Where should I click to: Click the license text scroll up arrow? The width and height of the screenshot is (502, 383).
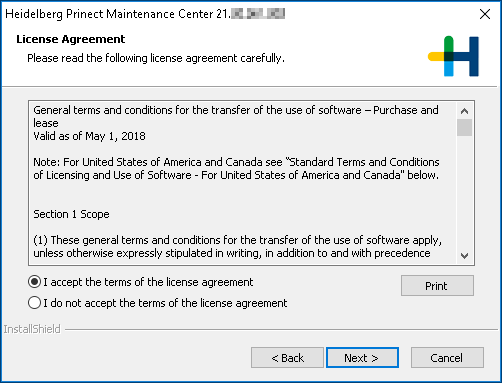click(464, 111)
